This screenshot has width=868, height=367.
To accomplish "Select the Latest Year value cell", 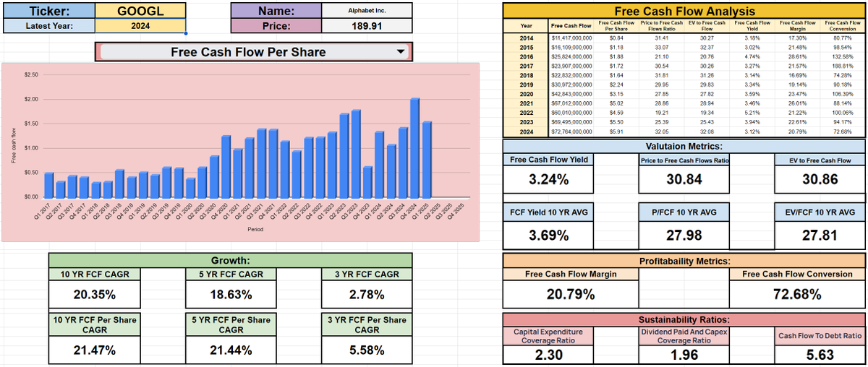I will point(141,26).
